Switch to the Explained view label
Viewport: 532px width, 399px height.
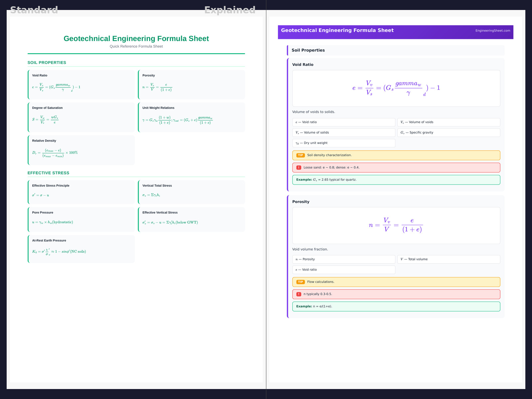click(x=230, y=10)
